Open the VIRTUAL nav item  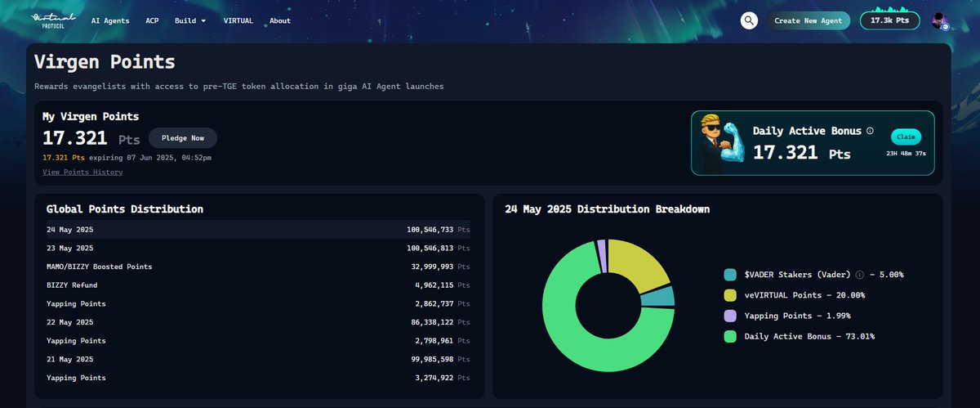[238, 20]
